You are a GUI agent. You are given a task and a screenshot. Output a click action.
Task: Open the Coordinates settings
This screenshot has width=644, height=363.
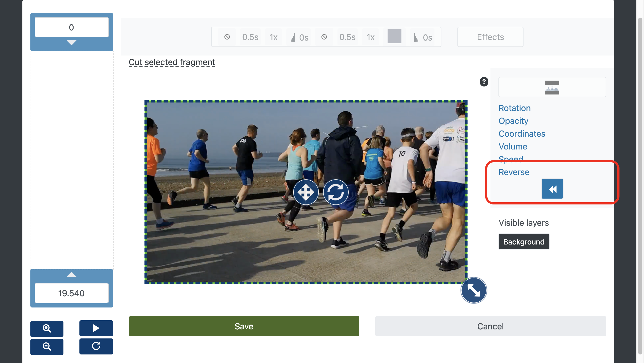click(x=522, y=133)
